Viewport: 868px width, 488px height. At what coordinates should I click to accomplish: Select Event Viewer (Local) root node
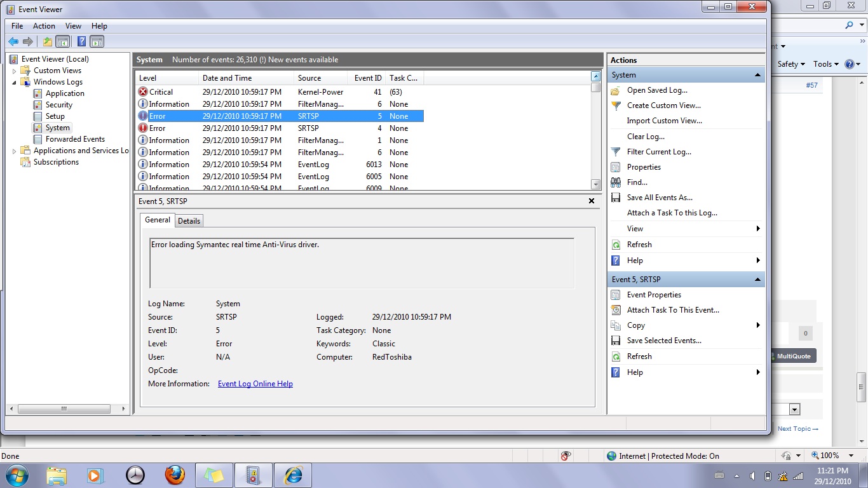click(55, 59)
